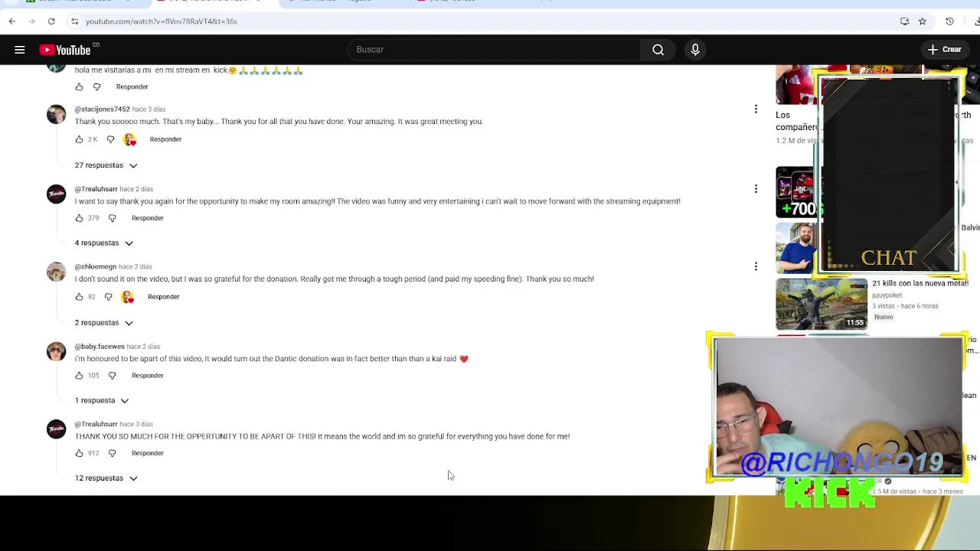Reply to @chloemegn comment

click(x=163, y=297)
